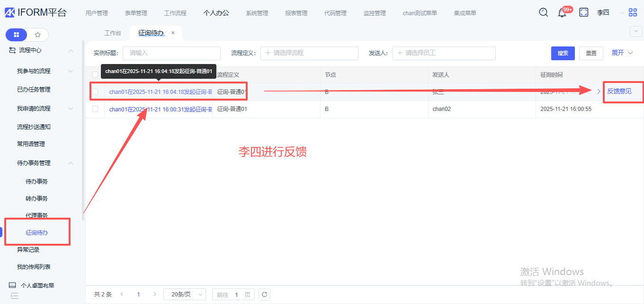
Task: Open notifications bell with 99+ badge
Action: 562,13
